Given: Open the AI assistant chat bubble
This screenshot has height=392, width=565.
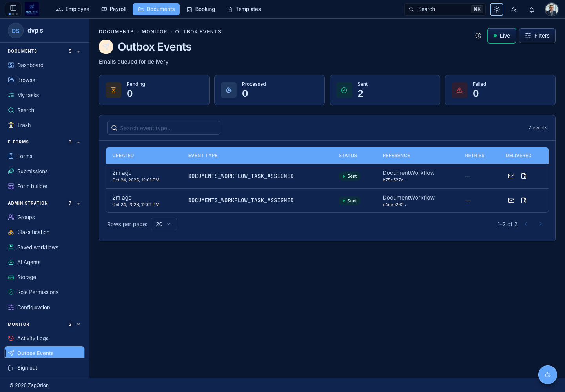Looking at the screenshot, I should pos(548,375).
